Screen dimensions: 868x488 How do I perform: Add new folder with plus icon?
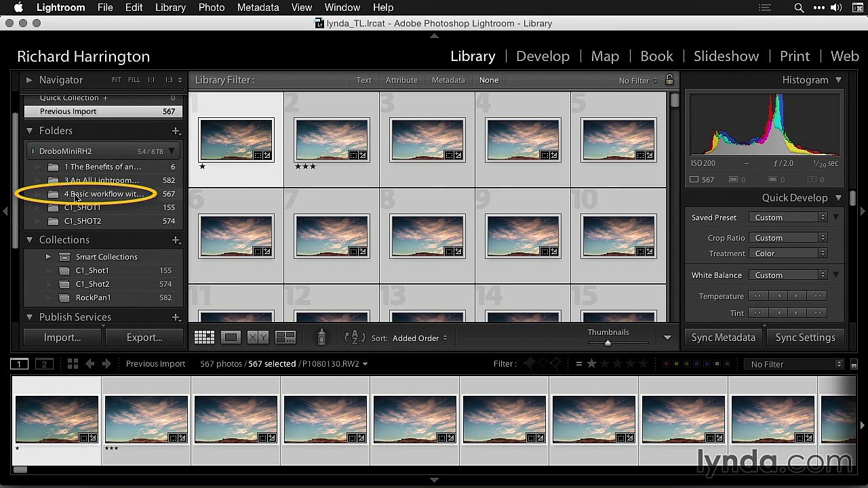pyautogui.click(x=176, y=131)
